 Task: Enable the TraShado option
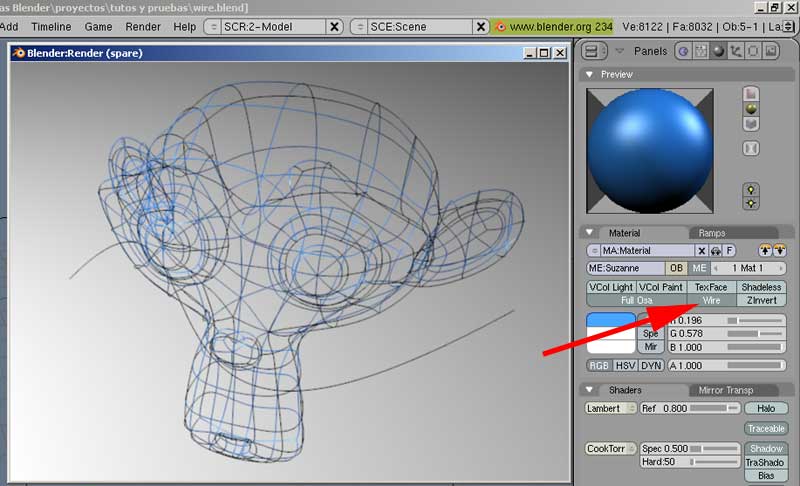(x=766, y=462)
